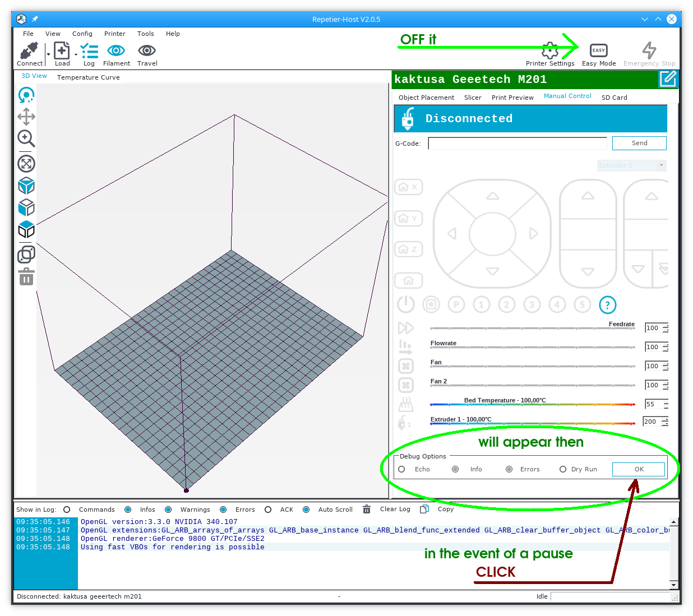693x616 pixels.
Task: Click the trash delete icon
Action: pos(26,276)
